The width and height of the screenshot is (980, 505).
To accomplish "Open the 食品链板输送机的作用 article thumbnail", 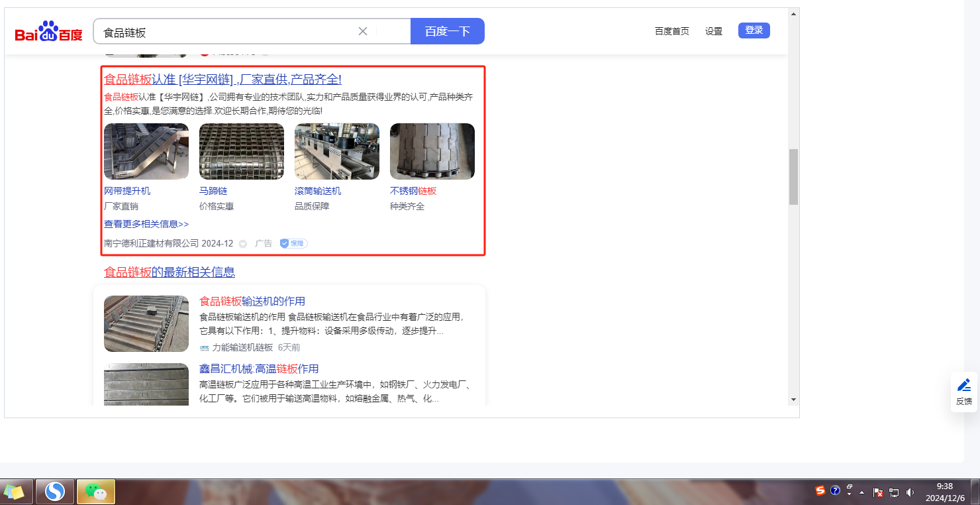I will pos(146,323).
